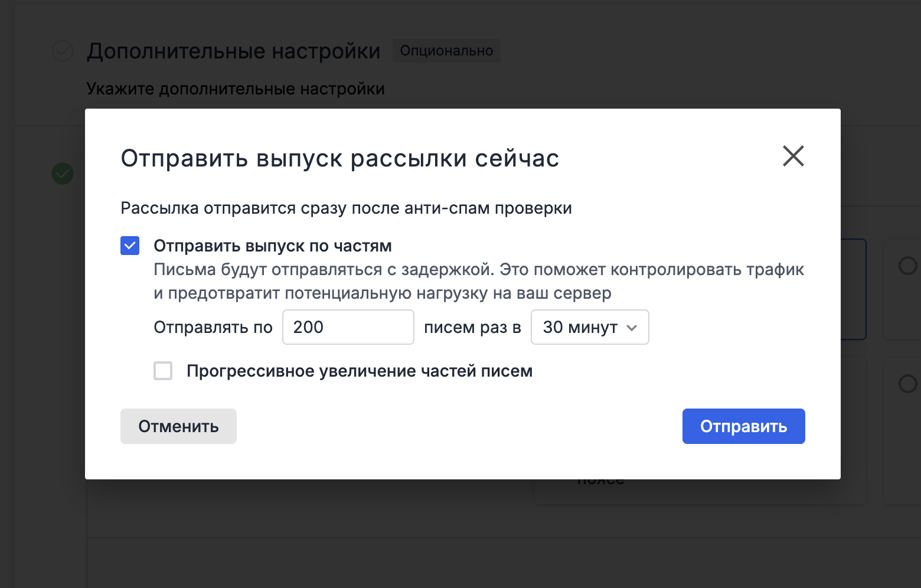Open the 30 минут interval dropdown
Viewport: 921px width, 588px height.
(589, 327)
